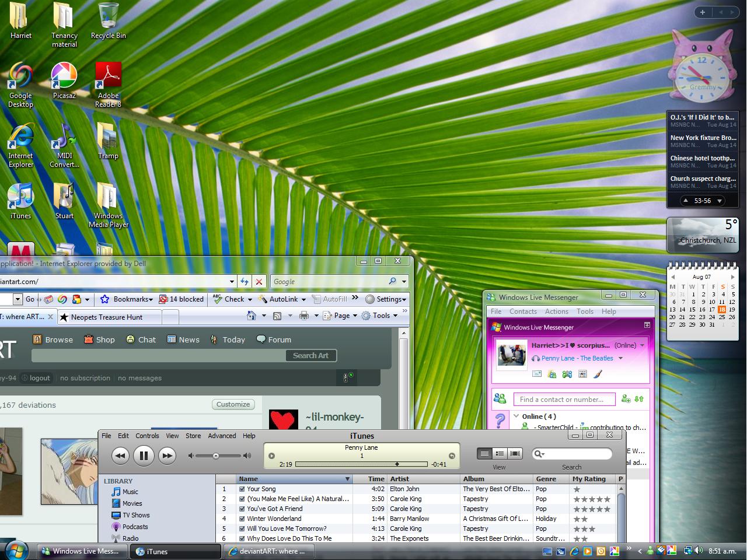Click the Forum link on deviantART
This screenshot has height=560, width=747.
click(x=274, y=339)
